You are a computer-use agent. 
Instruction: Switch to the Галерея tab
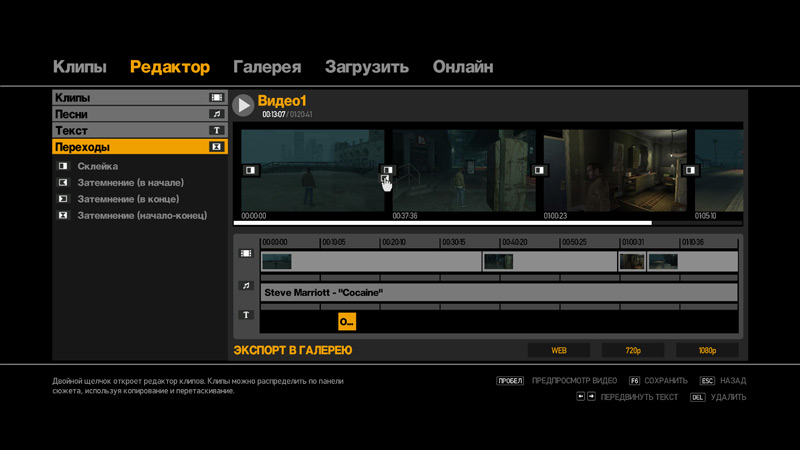pos(267,67)
